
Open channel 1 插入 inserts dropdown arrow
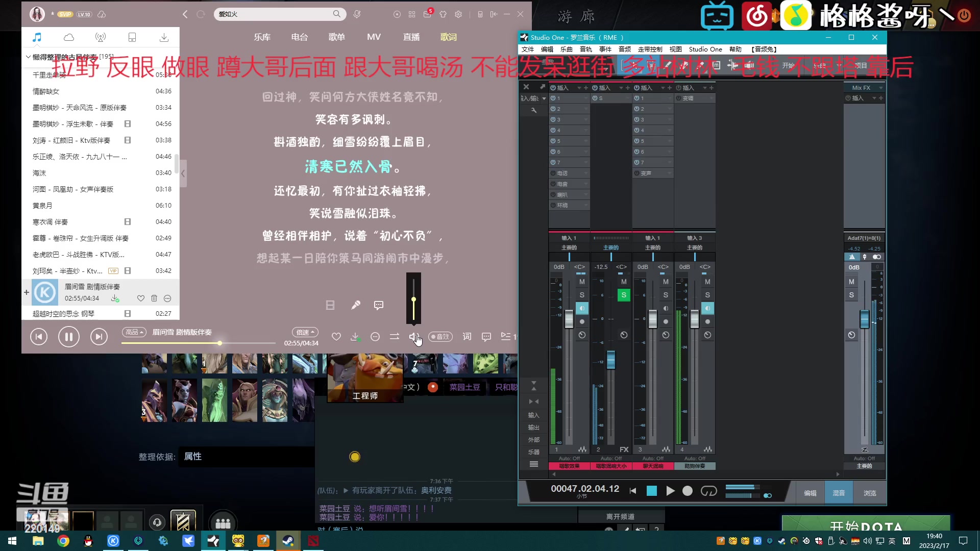point(579,88)
